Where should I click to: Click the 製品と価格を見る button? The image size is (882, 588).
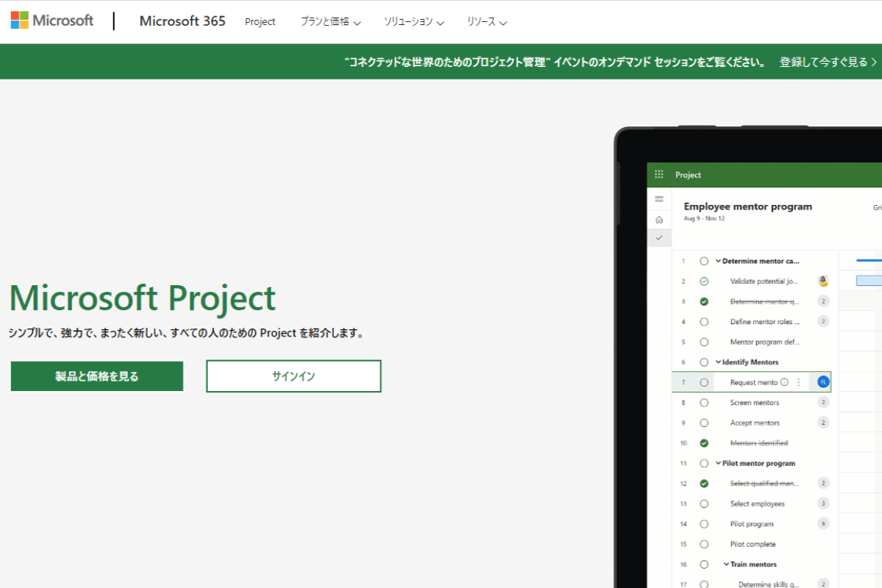tap(96, 376)
